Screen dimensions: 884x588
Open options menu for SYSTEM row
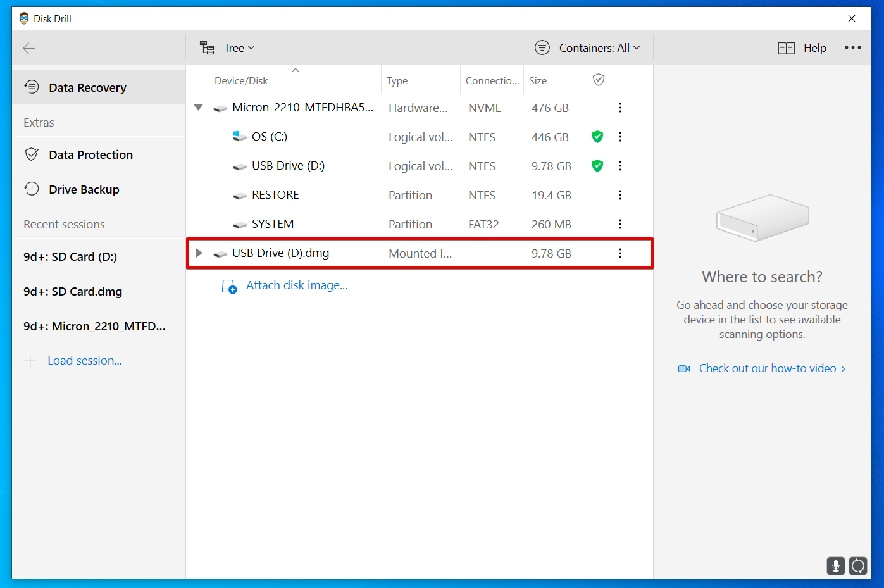(620, 224)
